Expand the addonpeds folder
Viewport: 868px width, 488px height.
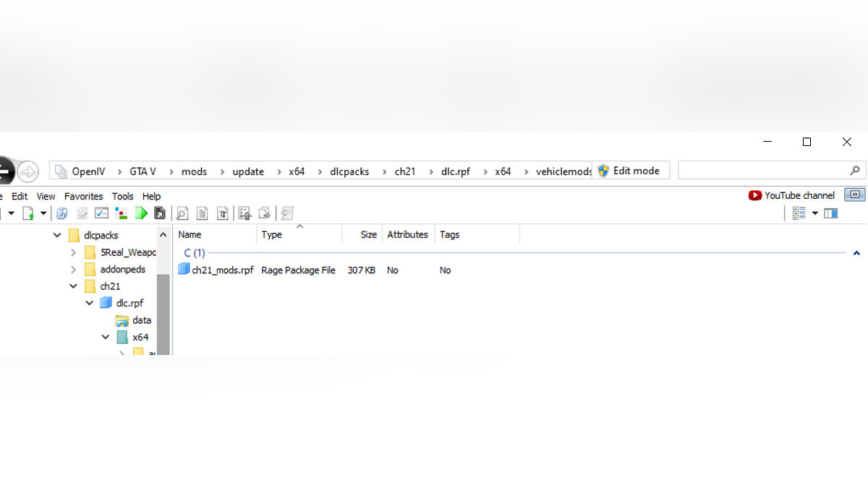coord(73,270)
